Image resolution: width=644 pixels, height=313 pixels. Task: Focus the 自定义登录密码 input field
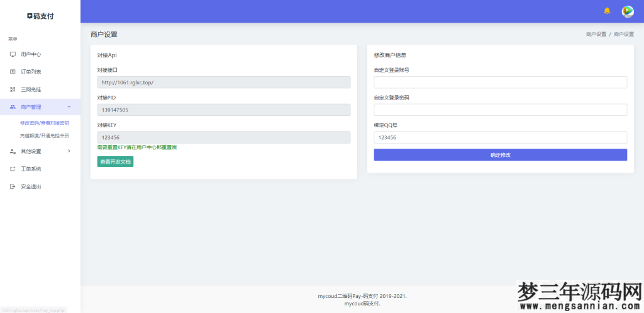(x=500, y=110)
